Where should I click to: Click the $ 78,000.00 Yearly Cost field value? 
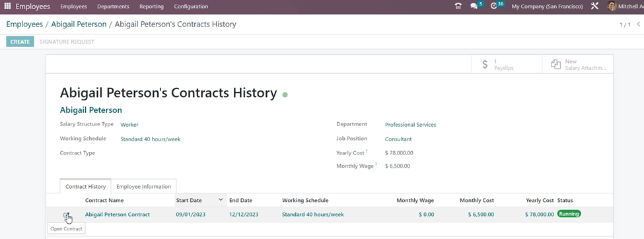pos(399,153)
